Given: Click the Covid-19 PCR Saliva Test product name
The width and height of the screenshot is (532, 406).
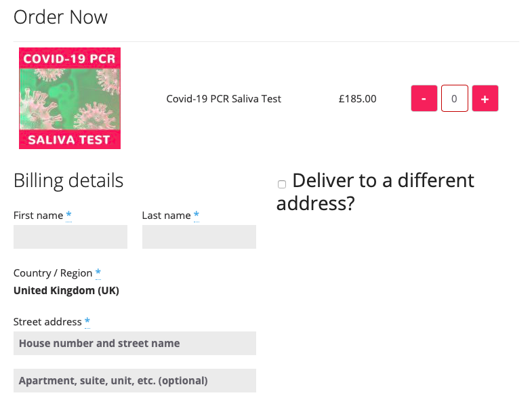Looking at the screenshot, I should [x=224, y=99].
